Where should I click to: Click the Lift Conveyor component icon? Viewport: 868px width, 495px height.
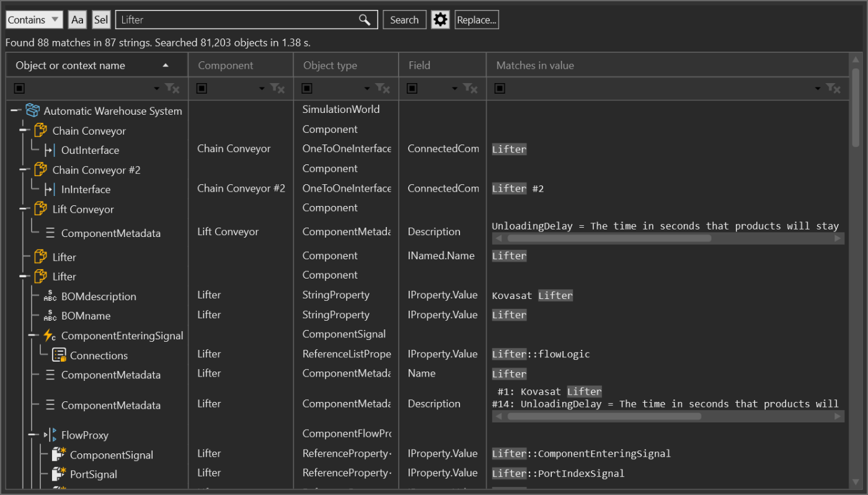tap(41, 209)
